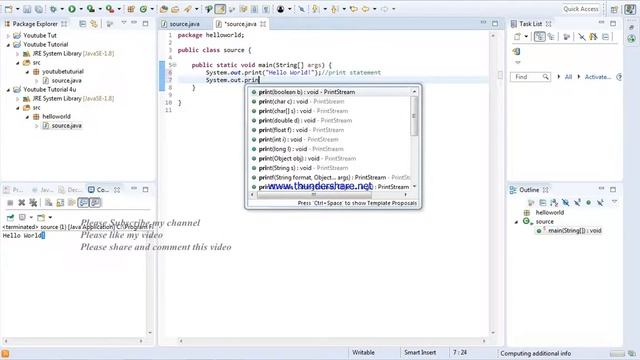Click Remove Launch (X) icon in Console
Viewport: 640px width, 360px height.
click(x=22, y=202)
